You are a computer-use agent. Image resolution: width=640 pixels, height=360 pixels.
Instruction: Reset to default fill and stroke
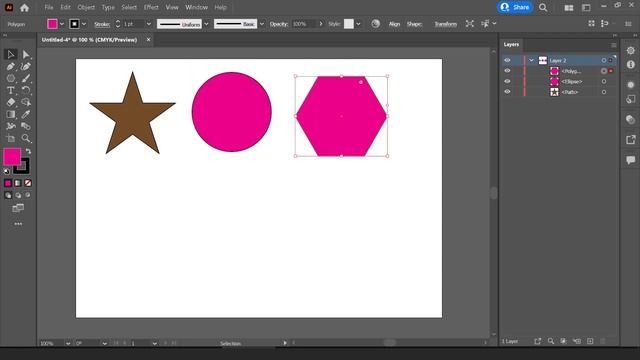pos(7,171)
